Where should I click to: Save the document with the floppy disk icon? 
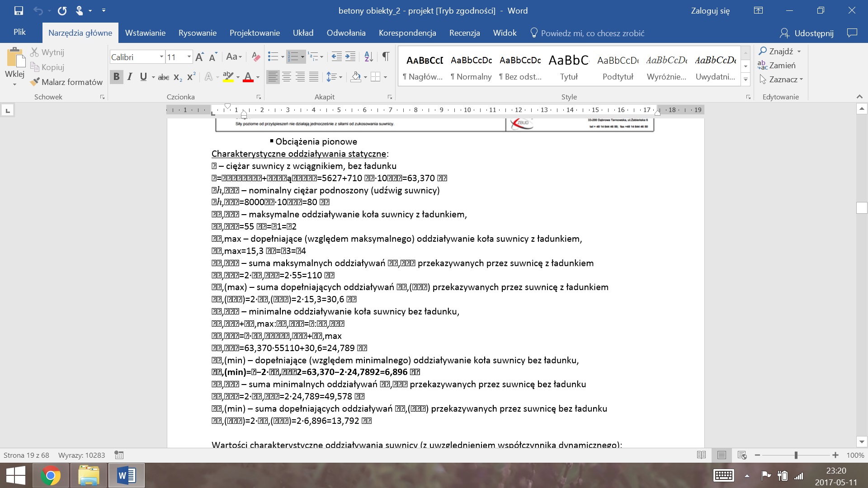click(x=19, y=10)
